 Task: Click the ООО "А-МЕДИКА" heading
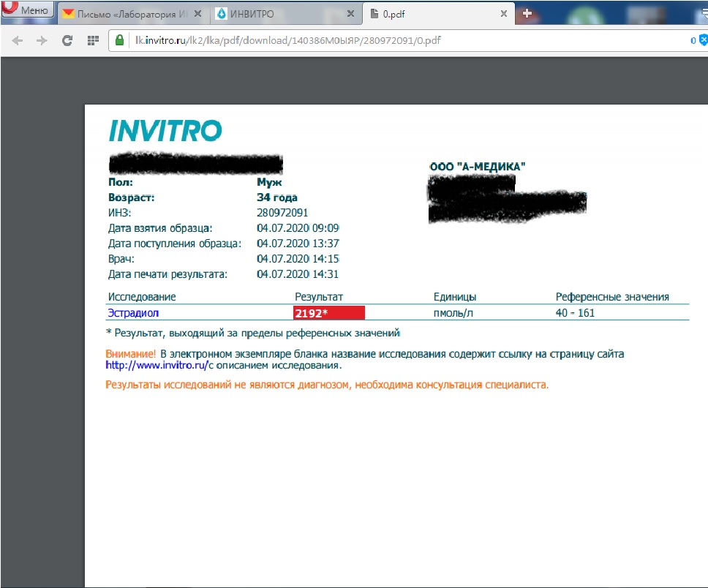tap(478, 167)
